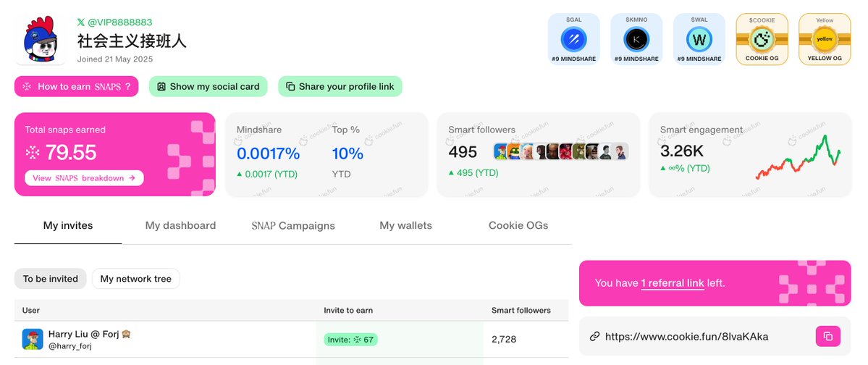Open the SNAP Campaigns tab

point(293,225)
